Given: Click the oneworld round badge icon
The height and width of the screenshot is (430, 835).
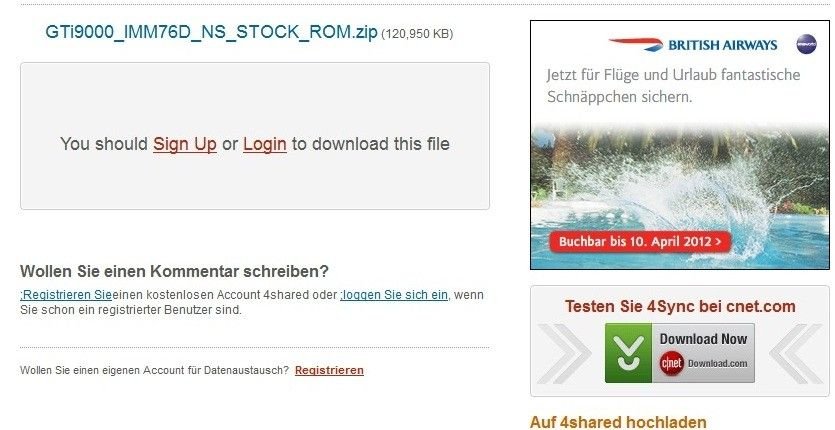Looking at the screenshot, I should (806, 44).
